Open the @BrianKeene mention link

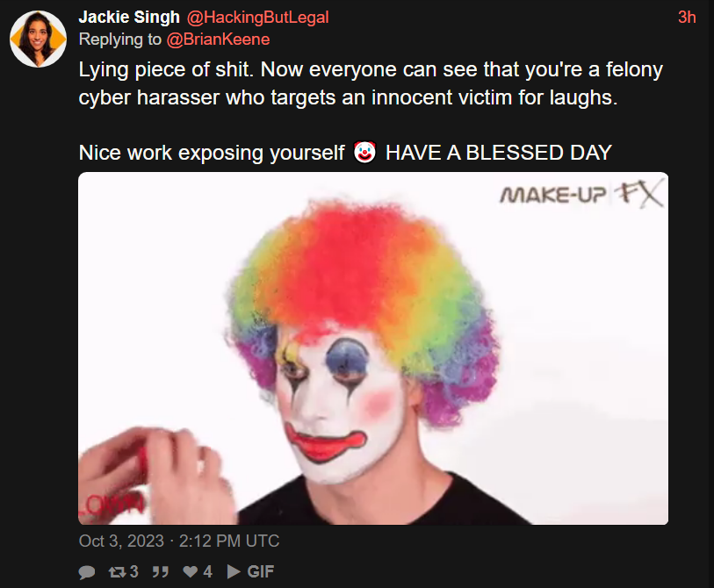218,39
